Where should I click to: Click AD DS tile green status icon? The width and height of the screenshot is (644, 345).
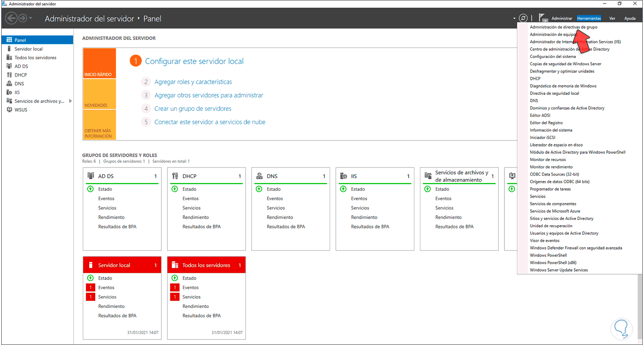[x=90, y=189]
